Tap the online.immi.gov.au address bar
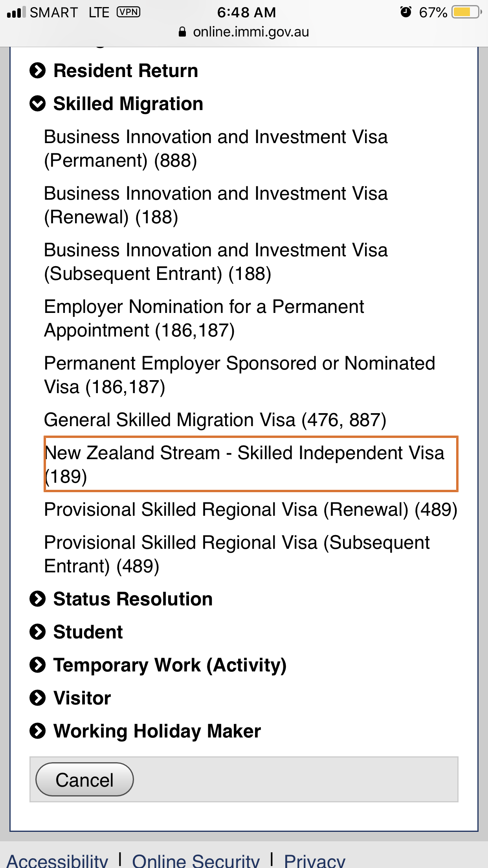This screenshot has width=488, height=868. pos(251,32)
